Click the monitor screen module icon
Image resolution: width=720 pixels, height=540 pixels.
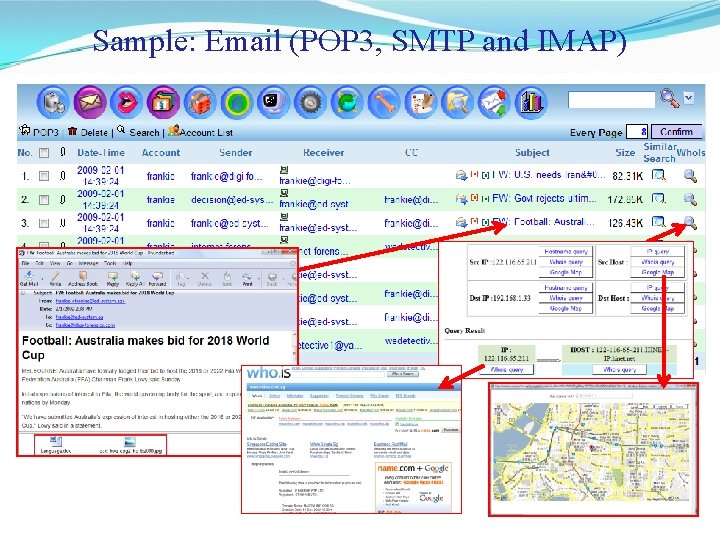273,101
